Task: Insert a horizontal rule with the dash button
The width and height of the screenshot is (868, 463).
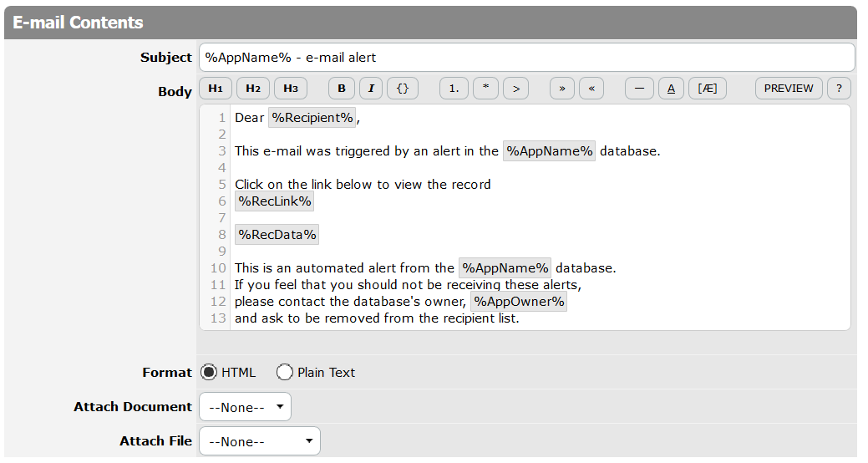Action: coord(639,89)
